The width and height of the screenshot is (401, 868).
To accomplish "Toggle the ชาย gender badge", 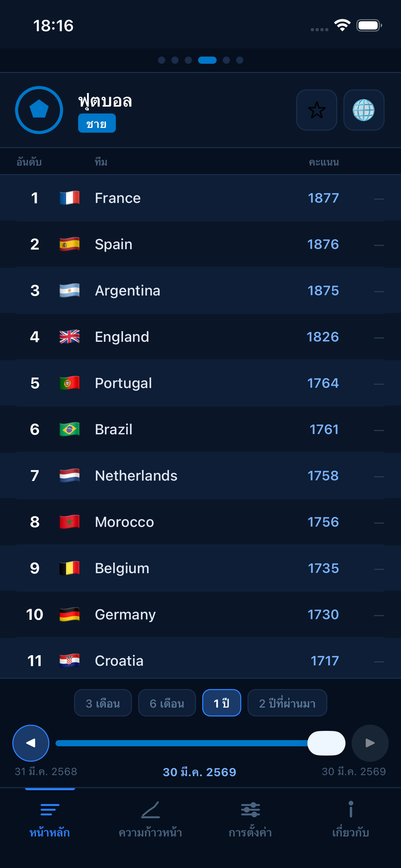I will coord(97,123).
